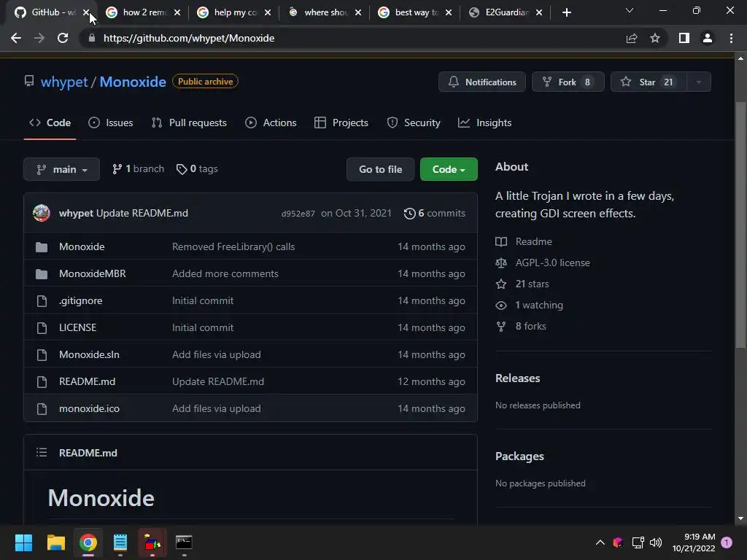Click the browser back arrow
The image size is (747, 560).
[x=16, y=38]
